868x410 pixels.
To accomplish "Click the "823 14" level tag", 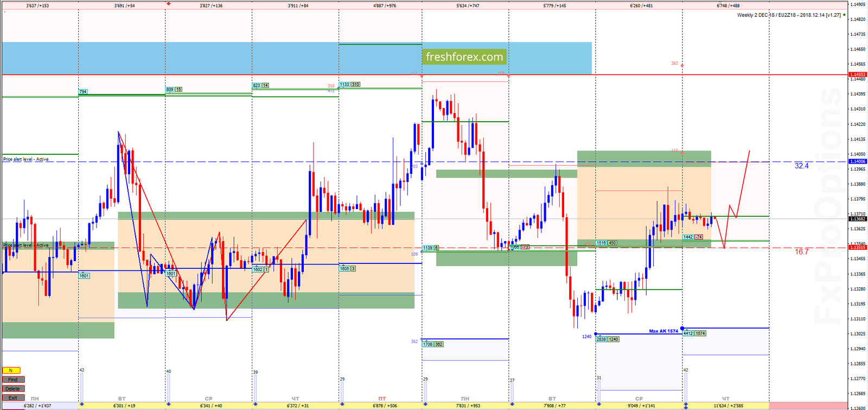I will pyautogui.click(x=260, y=86).
